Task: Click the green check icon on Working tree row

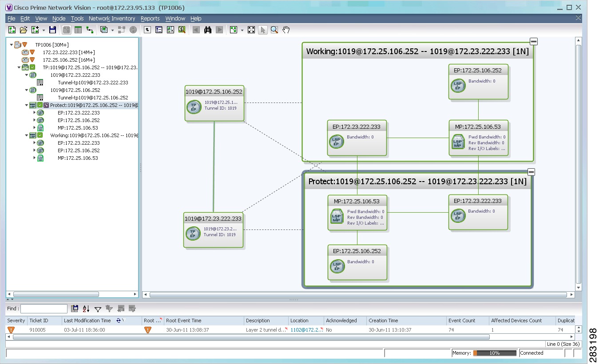Action: 40,135
